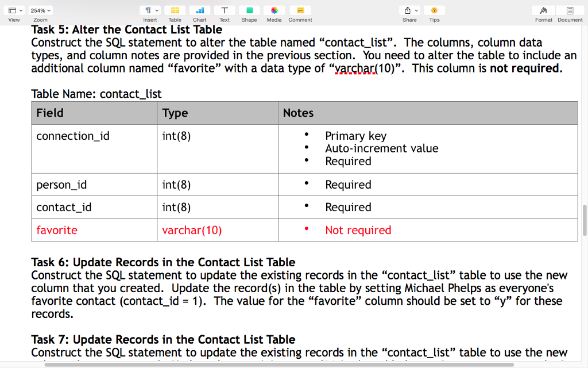
Task: Select the Notes column header
Action: tap(298, 113)
